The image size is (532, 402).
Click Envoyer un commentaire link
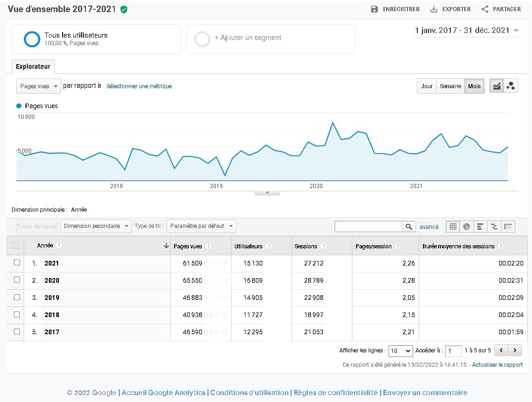pyautogui.click(x=425, y=393)
